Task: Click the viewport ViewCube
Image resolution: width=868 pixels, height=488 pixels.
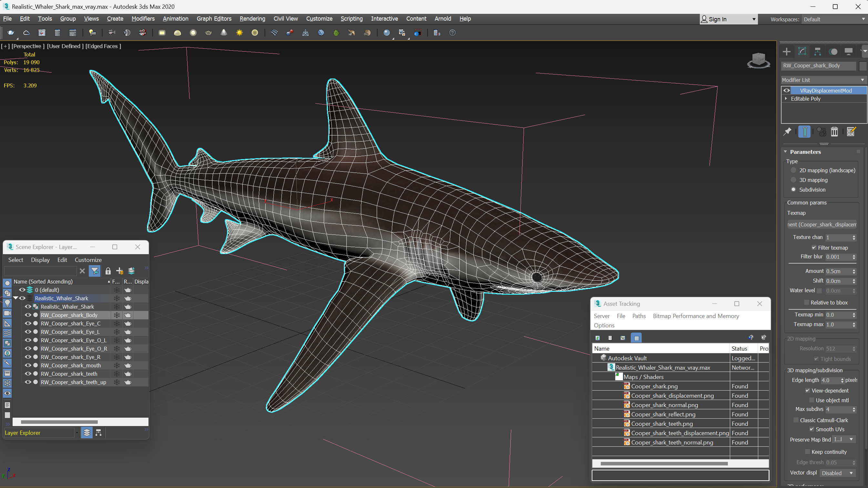Action: (758, 61)
